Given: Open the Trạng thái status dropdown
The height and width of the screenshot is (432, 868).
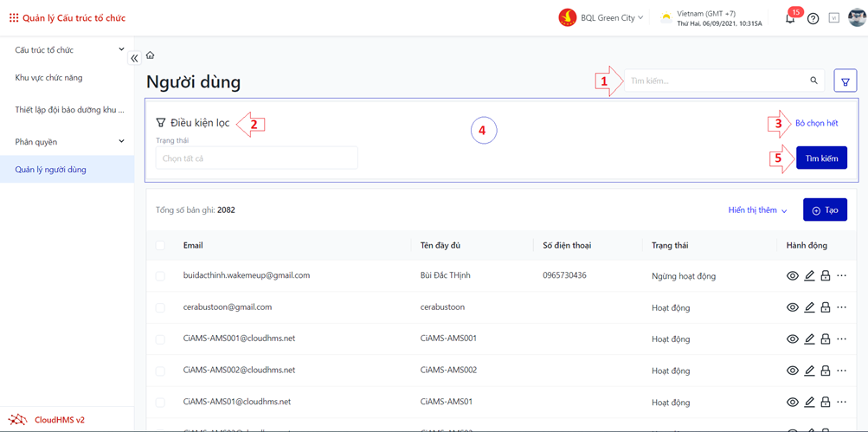Looking at the screenshot, I should [x=256, y=158].
